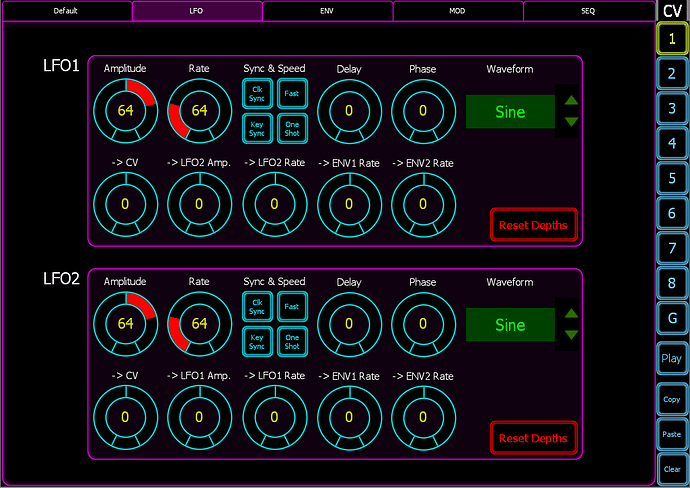The width and height of the screenshot is (690, 488).
Task: Select CV channel 6
Action: pos(672,213)
